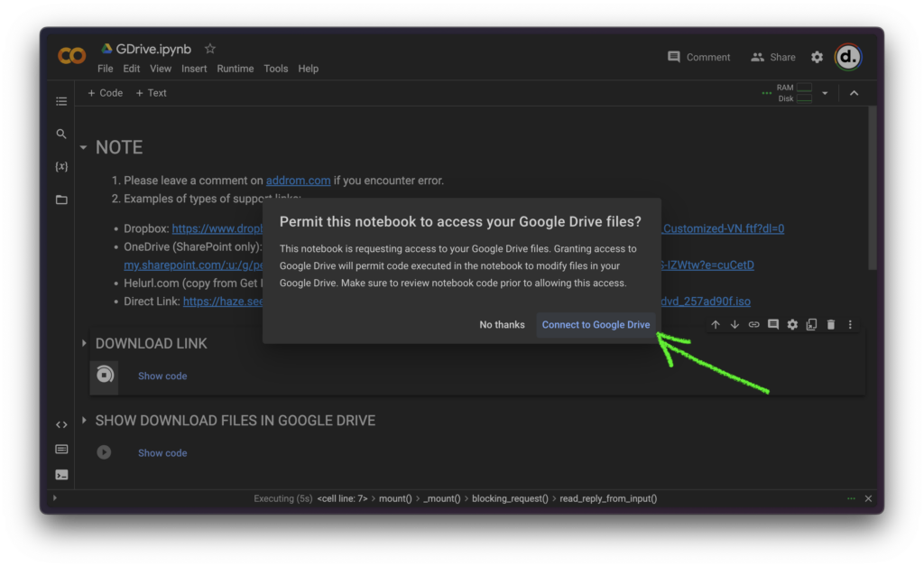Star the GDrive.ipynb notebook
Viewport: 924px width, 567px height.
tap(209, 49)
